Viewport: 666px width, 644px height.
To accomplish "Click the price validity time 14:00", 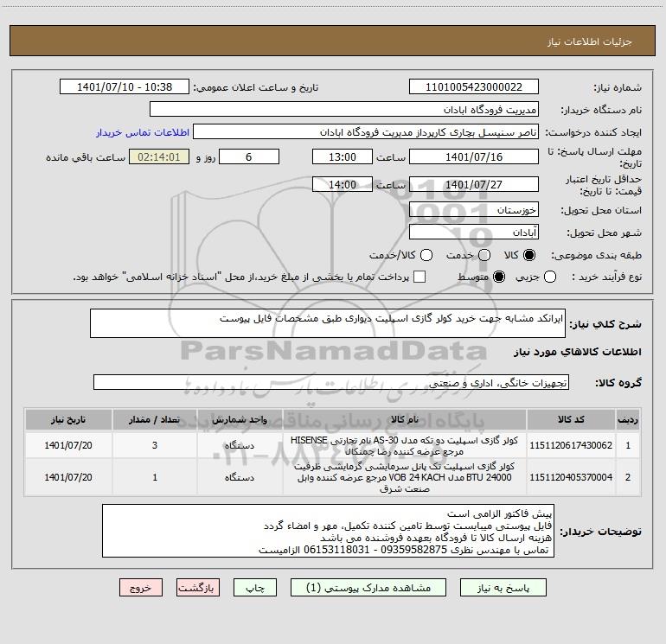I will click(343, 185).
